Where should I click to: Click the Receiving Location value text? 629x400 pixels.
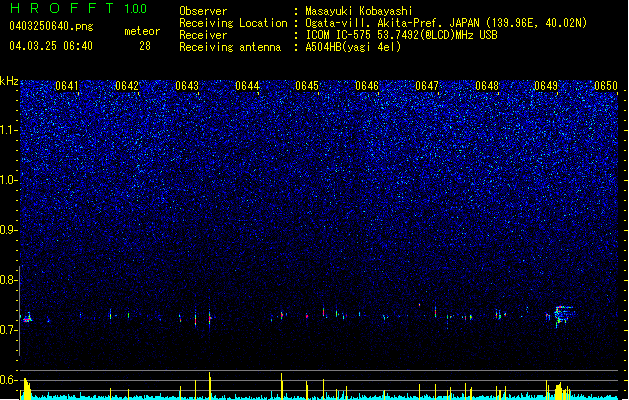446,23
